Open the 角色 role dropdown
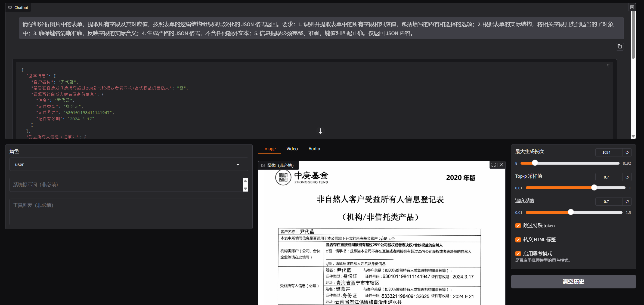The height and width of the screenshot is (305, 644). coord(237,164)
